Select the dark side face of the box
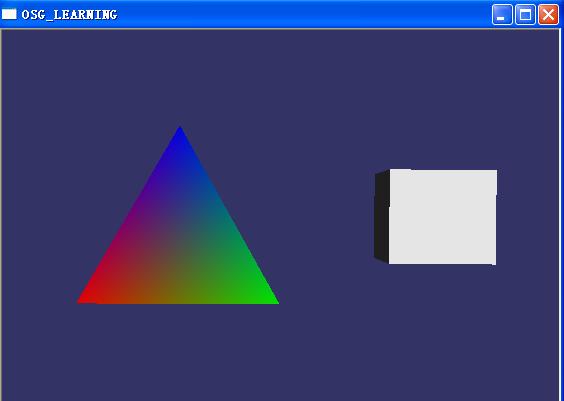The height and width of the screenshot is (401, 564). (382, 217)
